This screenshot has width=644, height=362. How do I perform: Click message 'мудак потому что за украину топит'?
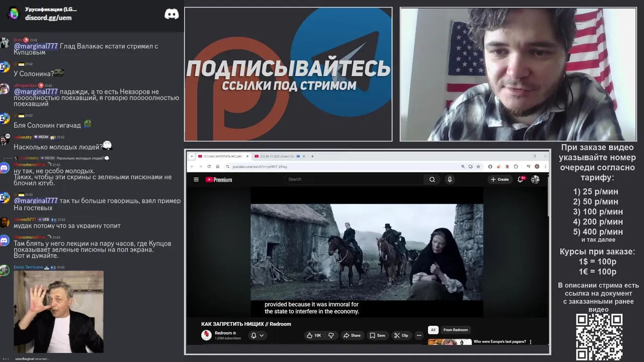coord(67,226)
